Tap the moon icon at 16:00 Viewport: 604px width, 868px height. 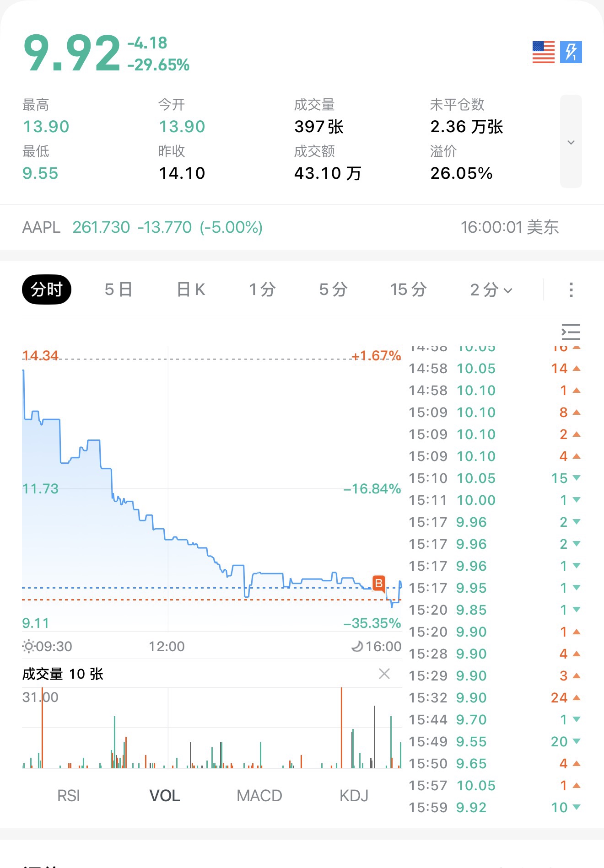point(357,646)
